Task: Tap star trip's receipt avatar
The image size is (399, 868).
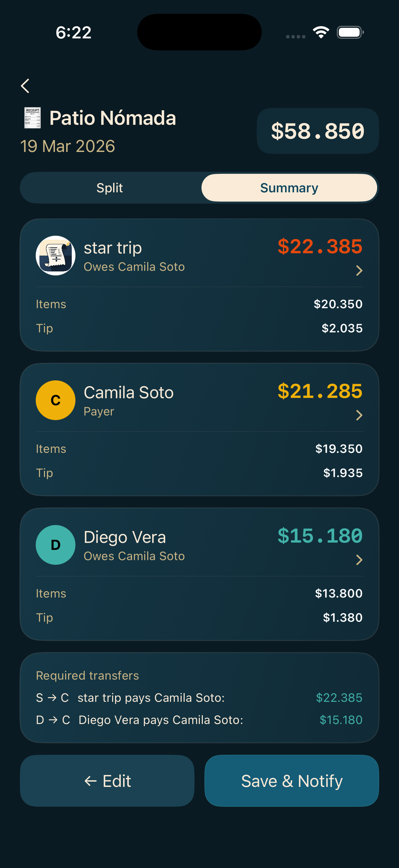Action: [56, 256]
